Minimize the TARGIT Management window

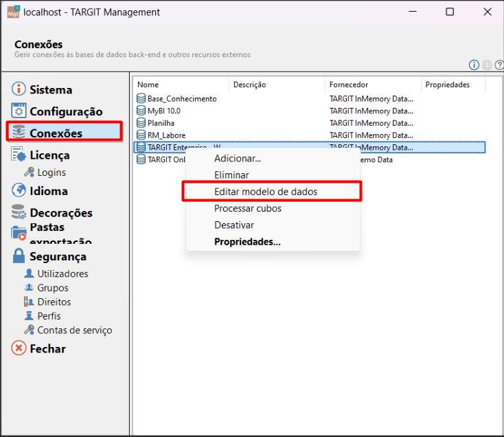(413, 12)
